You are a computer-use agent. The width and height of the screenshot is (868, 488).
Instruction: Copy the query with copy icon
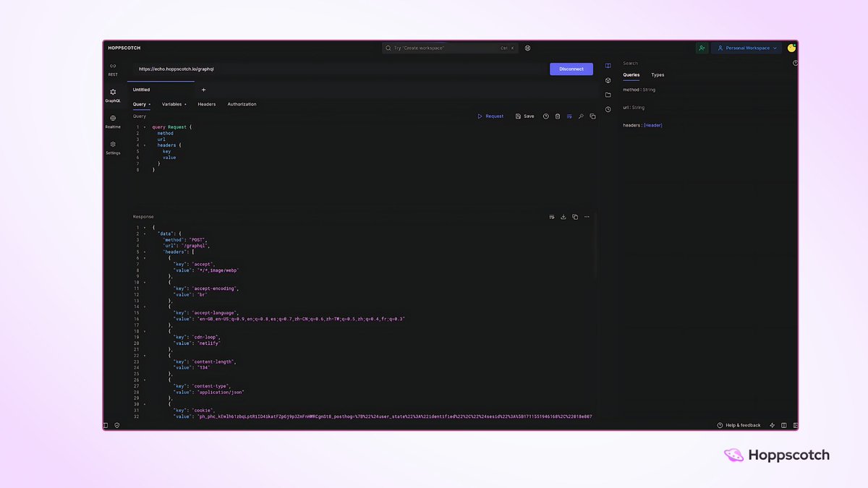coord(592,116)
